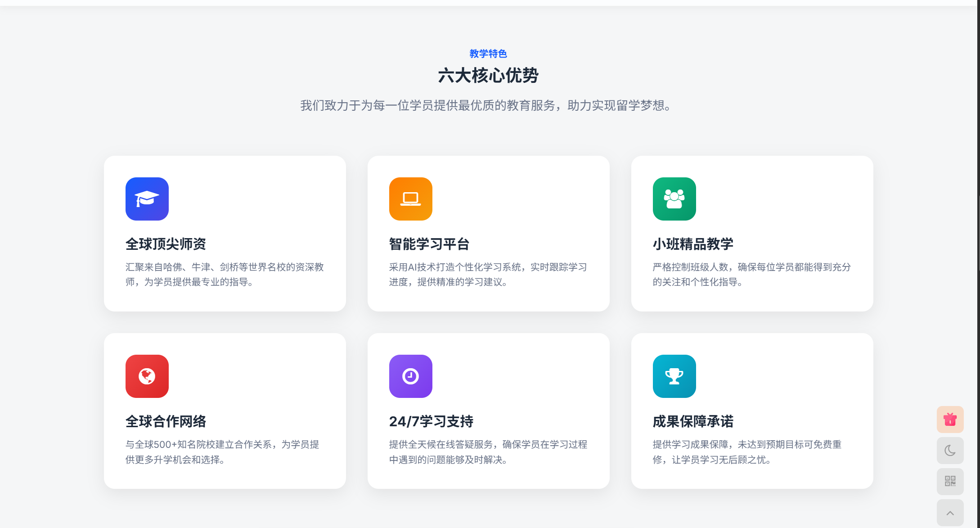
Task: Click the 六大核心优势 heading
Action: (488, 75)
